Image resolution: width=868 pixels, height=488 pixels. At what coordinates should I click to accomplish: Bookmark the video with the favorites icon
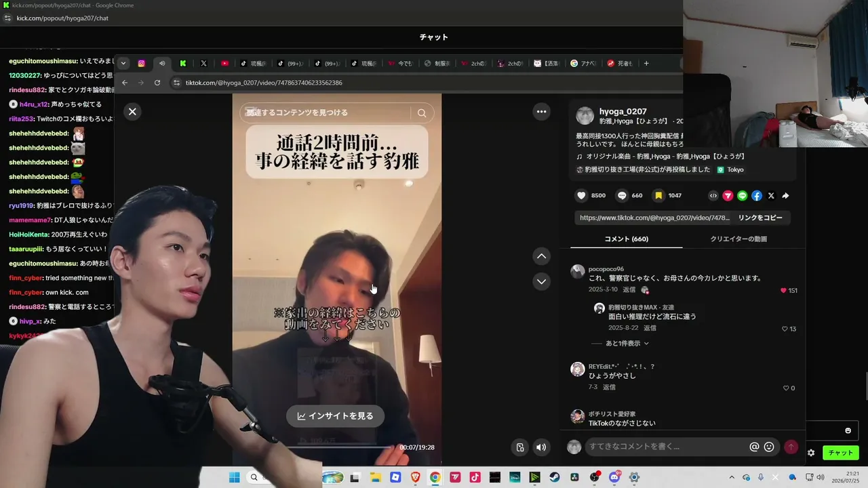pyautogui.click(x=658, y=196)
